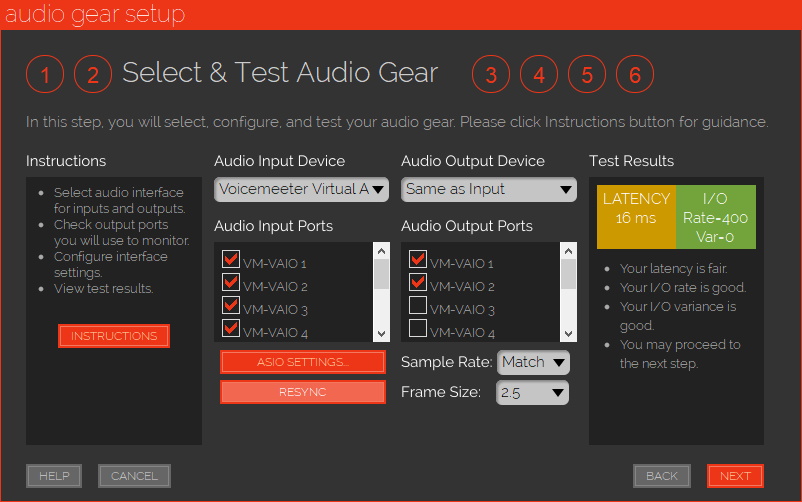Click the Latency 16 ms result tile

pos(636,209)
